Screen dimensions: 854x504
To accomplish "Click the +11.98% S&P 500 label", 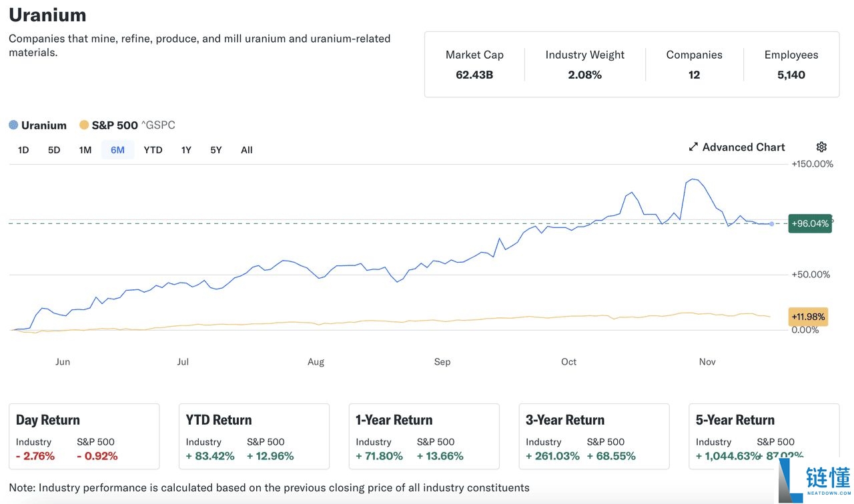I will coord(809,317).
